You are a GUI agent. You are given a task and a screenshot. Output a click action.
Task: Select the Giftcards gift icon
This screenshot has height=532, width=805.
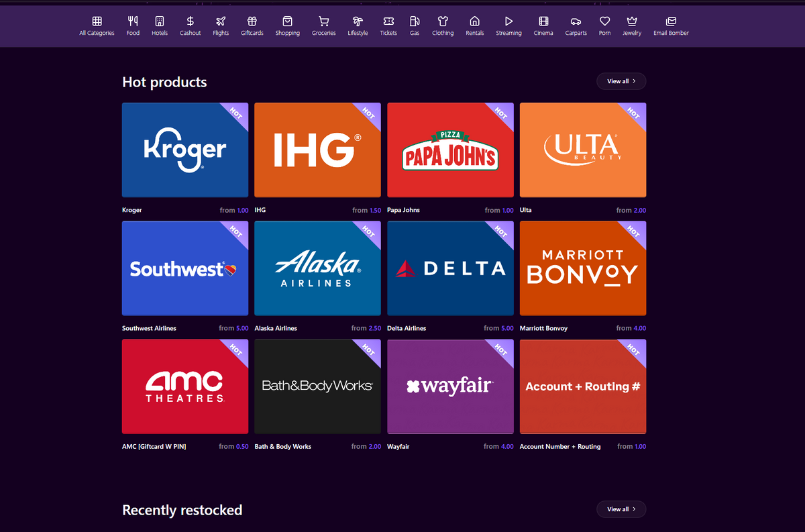(x=252, y=21)
